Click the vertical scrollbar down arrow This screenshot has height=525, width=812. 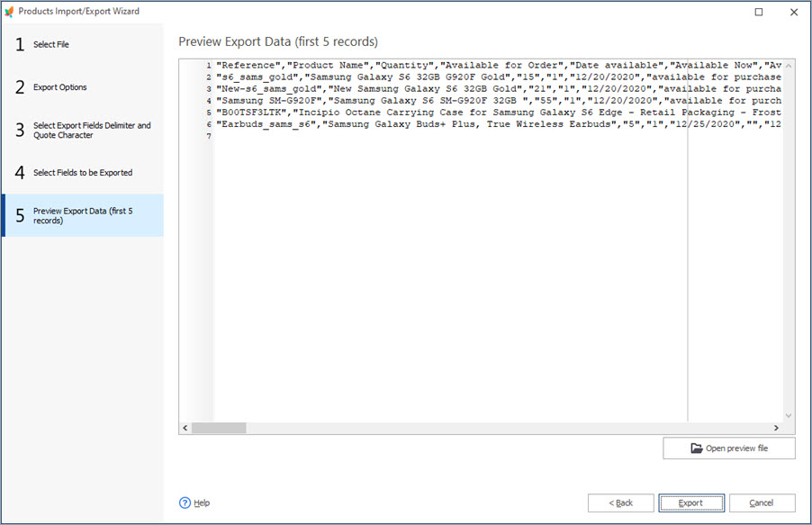pyautogui.click(x=789, y=415)
